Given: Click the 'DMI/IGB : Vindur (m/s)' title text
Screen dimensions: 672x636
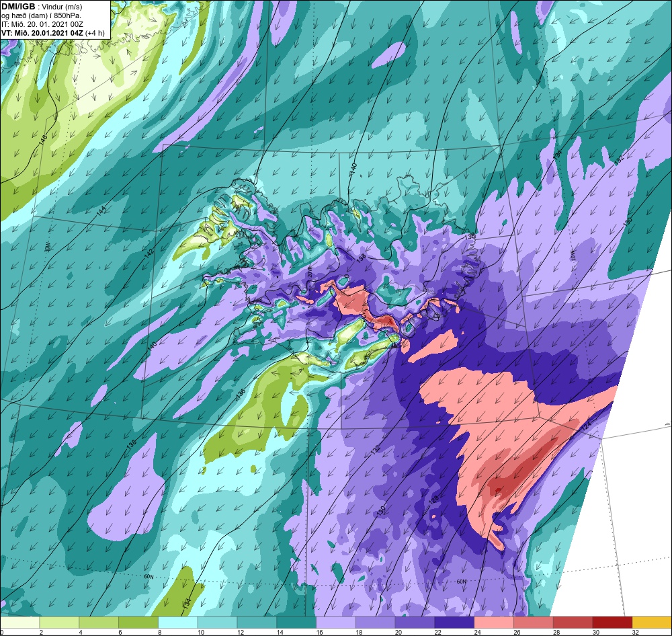Looking at the screenshot, I should point(42,7).
